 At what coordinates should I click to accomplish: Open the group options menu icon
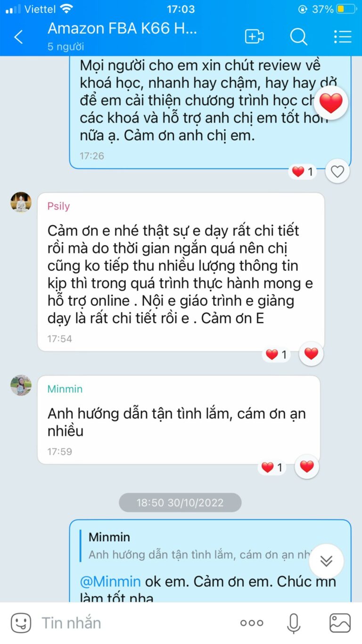point(343,37)
